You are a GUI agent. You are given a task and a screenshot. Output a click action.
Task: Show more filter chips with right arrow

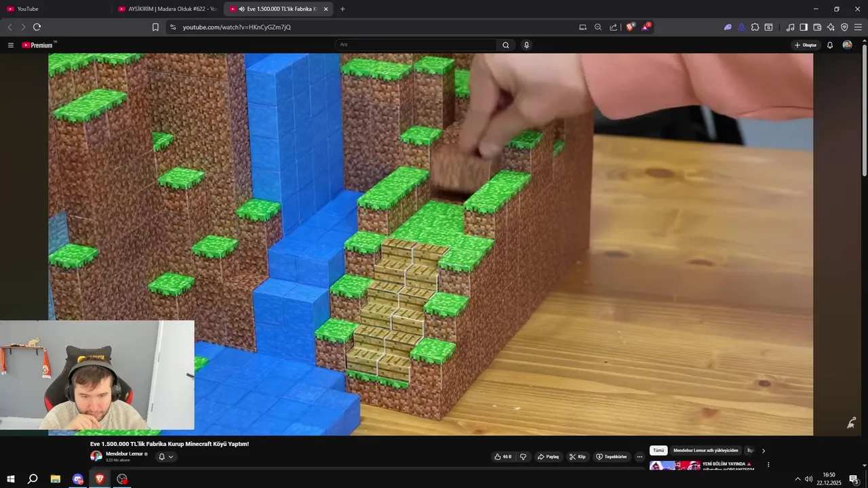(764, 450)
